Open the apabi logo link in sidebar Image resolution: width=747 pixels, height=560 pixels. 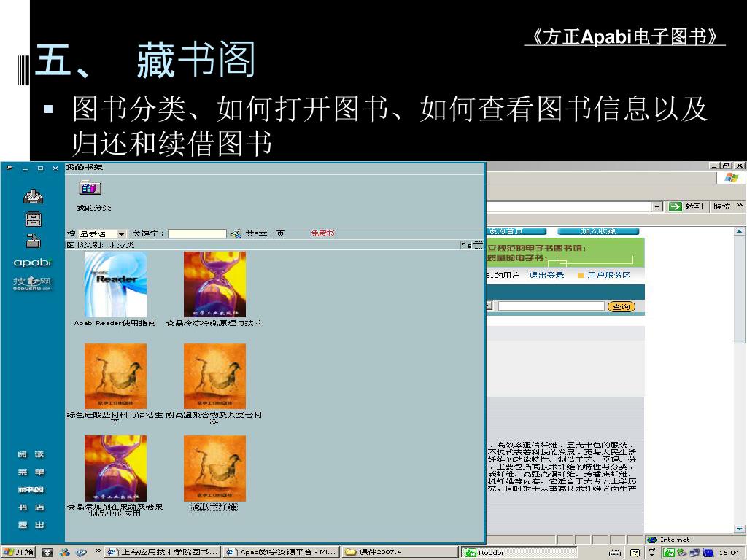(32, 262)
